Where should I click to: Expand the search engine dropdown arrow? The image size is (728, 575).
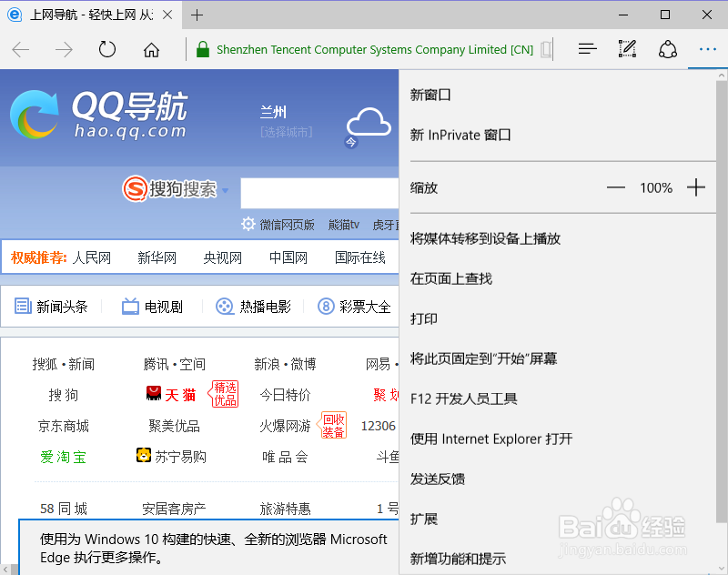click(225, 190)
